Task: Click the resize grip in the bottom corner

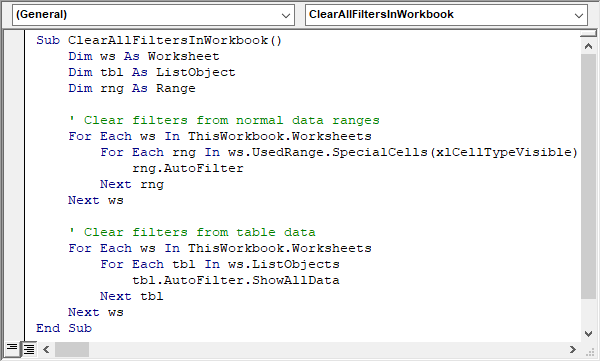Action: click(x=590, y=350)
